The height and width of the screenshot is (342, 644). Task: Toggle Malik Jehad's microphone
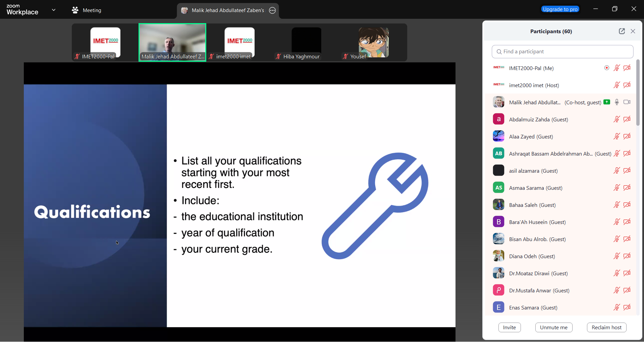point(616,102)
